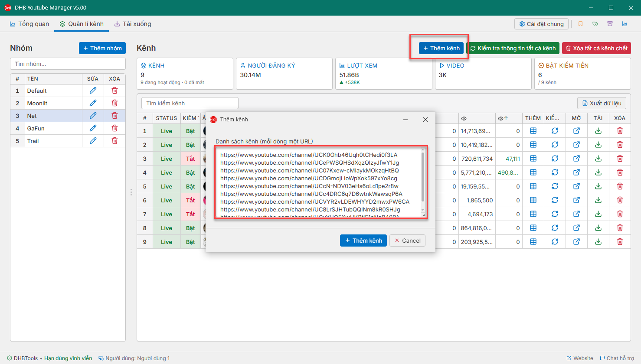This screenshot has width=641, height=364.
Task: Delete the Default group with trash icon
Action: 114,91
